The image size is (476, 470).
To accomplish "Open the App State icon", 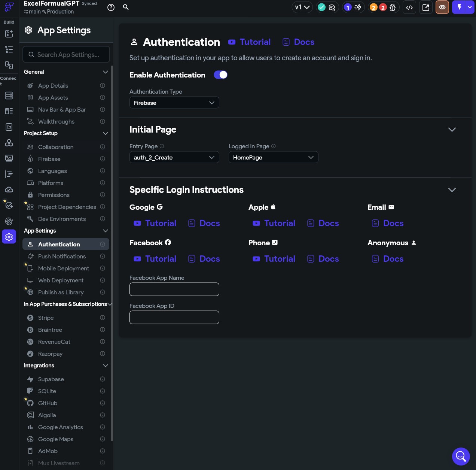I will coord(9,127).
